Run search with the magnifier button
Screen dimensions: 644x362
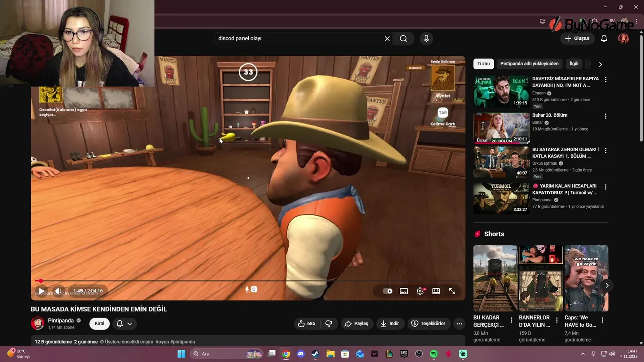pos(404,38)
